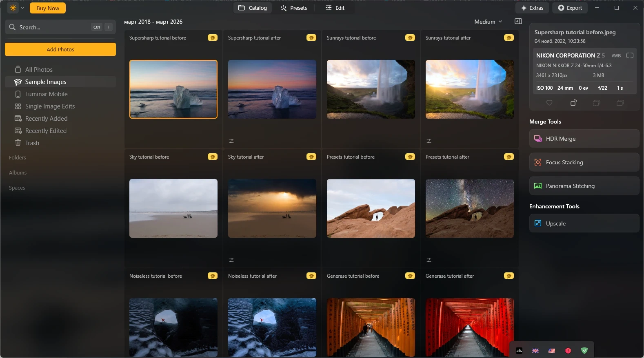Open the HDR Merge tool
Image resolution: width=644 pixels, height=358 pixels.
[584, 139]
